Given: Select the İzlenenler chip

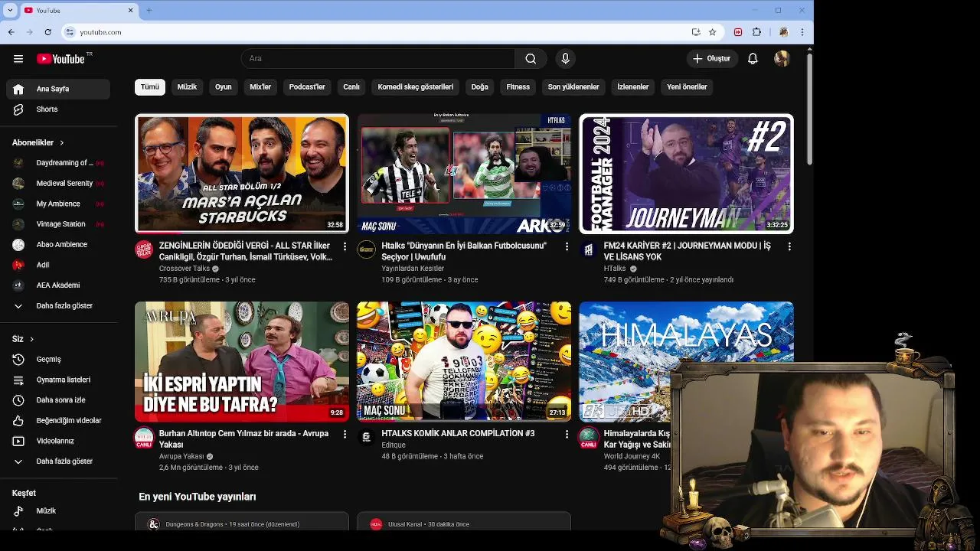Looking at the screenshot, I should (x=633, y=87).
